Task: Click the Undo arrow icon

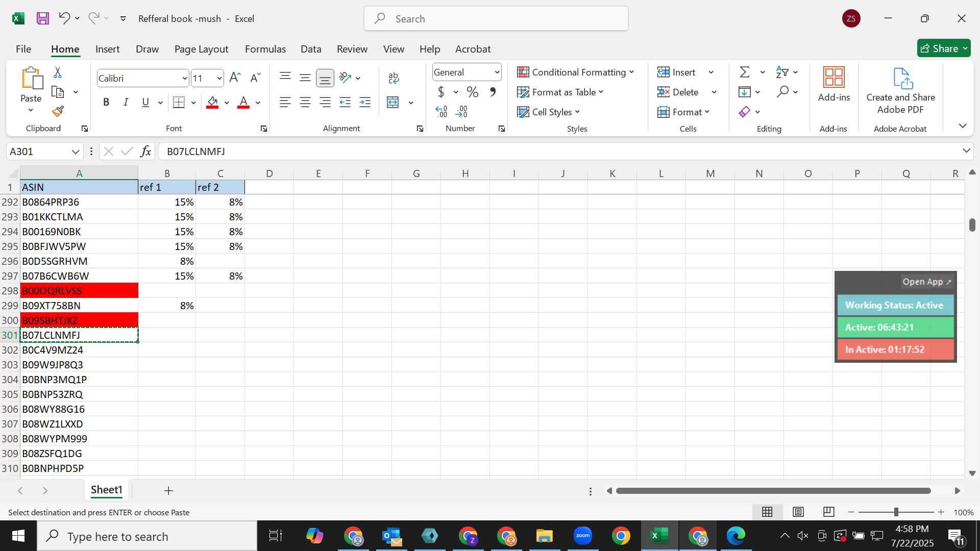Action: coord(64,18)
